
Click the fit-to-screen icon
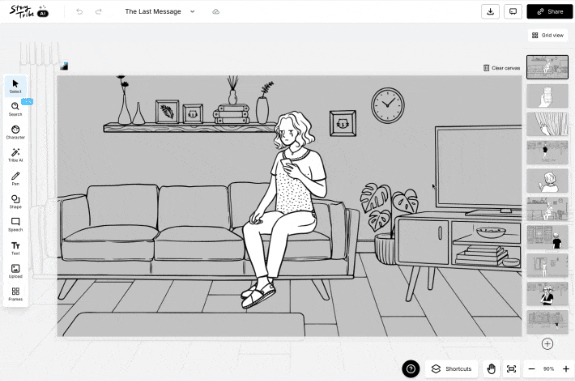pyautogui.click(x=512, y=369)
